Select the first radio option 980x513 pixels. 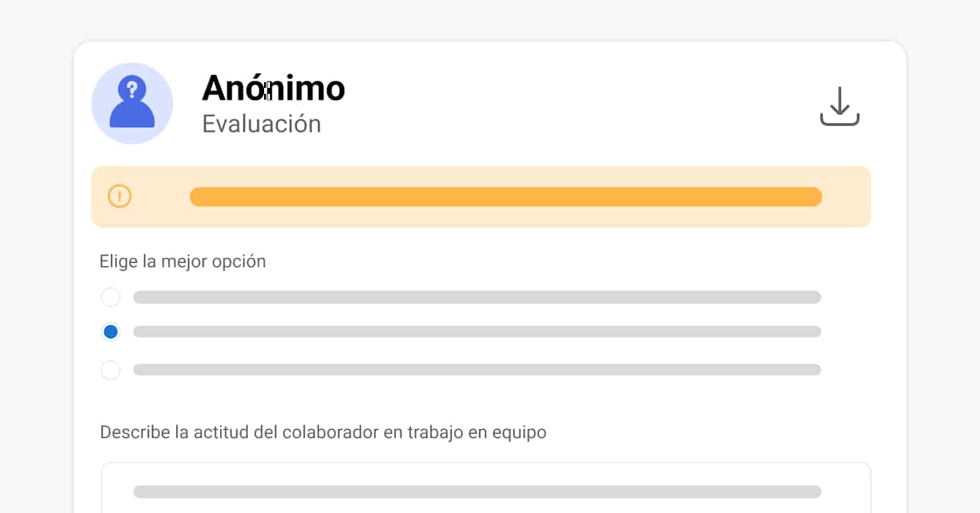(x=111, y=298)
